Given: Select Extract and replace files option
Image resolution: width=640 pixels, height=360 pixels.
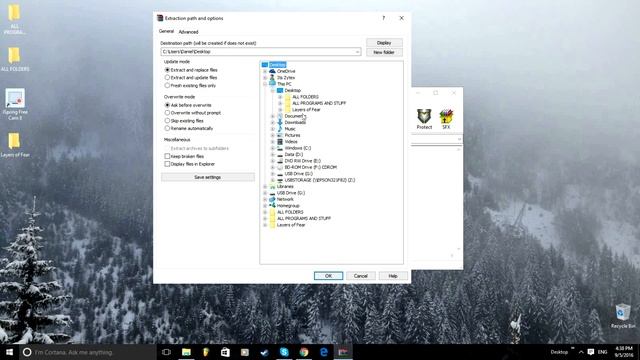Looking at the screenshot, I should (191, 70).
